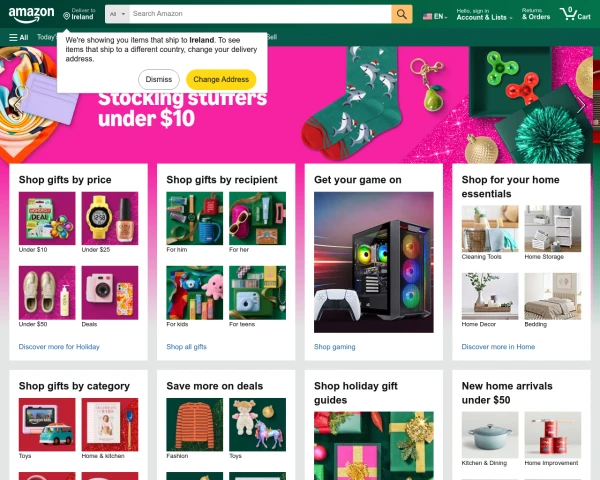The height and width of the screenshot is (480, 600).
Task: Choose the For her gifts thumbnail
Action: click(258, 218)
